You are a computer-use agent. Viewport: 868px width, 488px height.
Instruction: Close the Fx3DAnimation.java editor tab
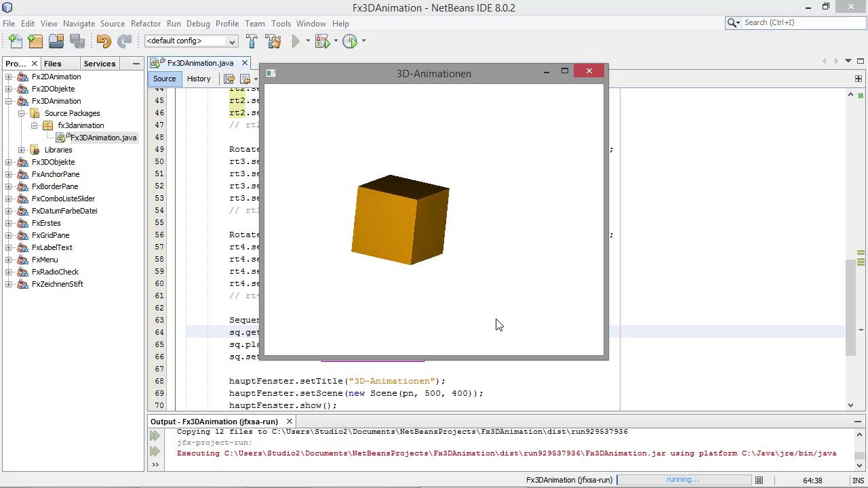tap(245, 63)
